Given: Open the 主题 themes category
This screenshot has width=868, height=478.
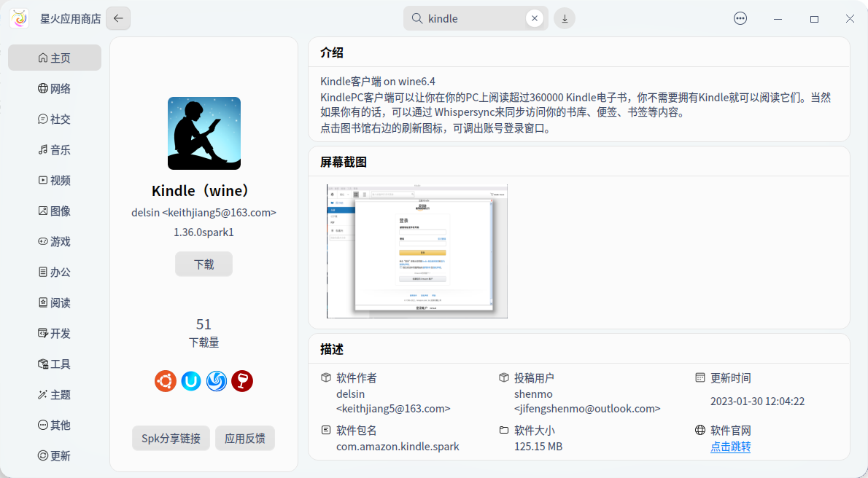Looking at the screenshot, I should (55, 394).
